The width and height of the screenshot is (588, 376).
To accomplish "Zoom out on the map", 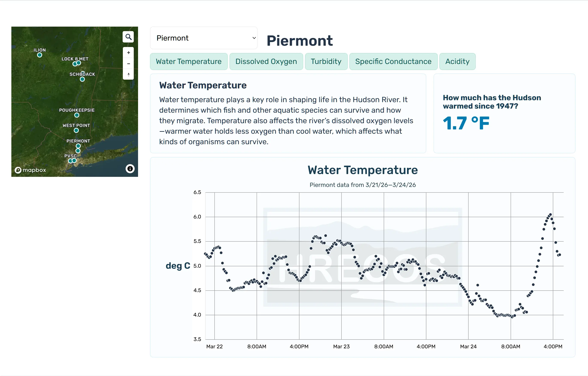I will pos(128,64).
